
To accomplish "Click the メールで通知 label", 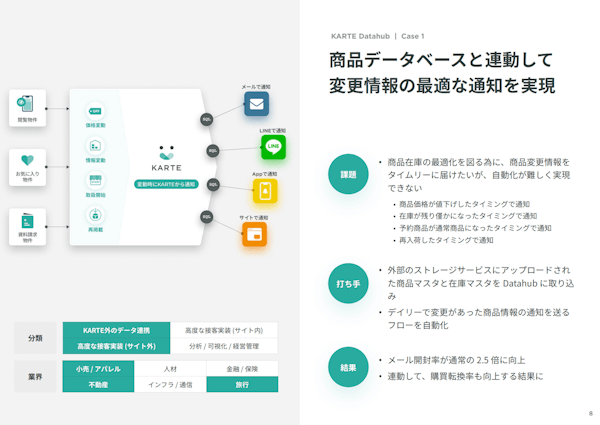I will coord(256,87).
